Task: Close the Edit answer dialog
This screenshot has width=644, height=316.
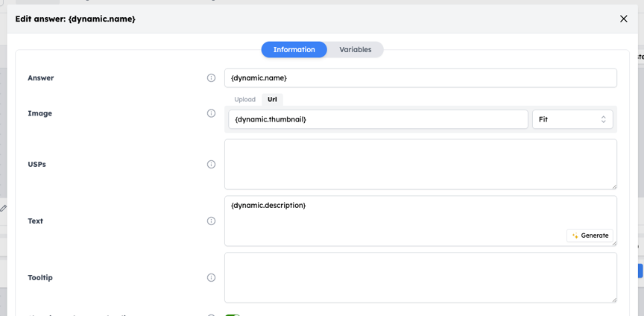Action: [623, 19]
